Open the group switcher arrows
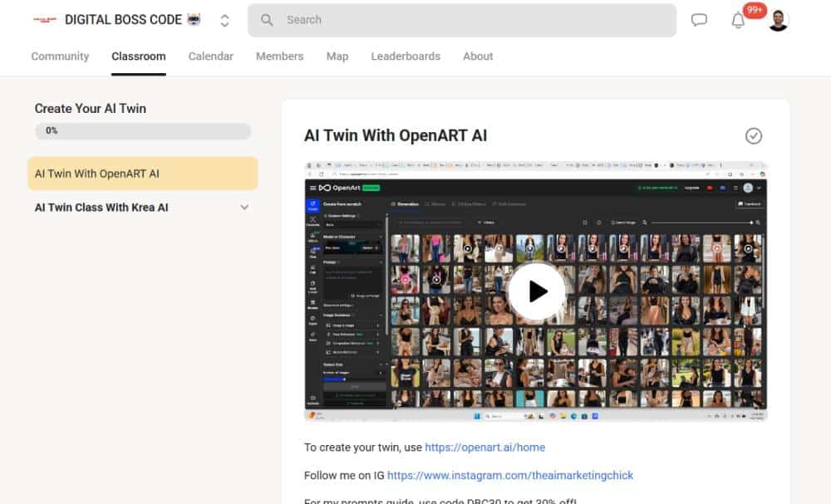Screen dimensions: 831x504 tap(224, 20)
